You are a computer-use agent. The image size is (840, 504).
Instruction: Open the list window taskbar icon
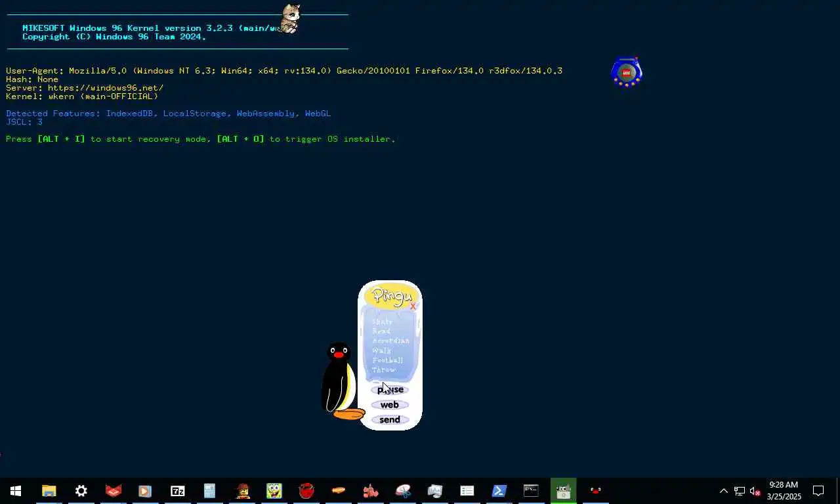click(467, 491)
